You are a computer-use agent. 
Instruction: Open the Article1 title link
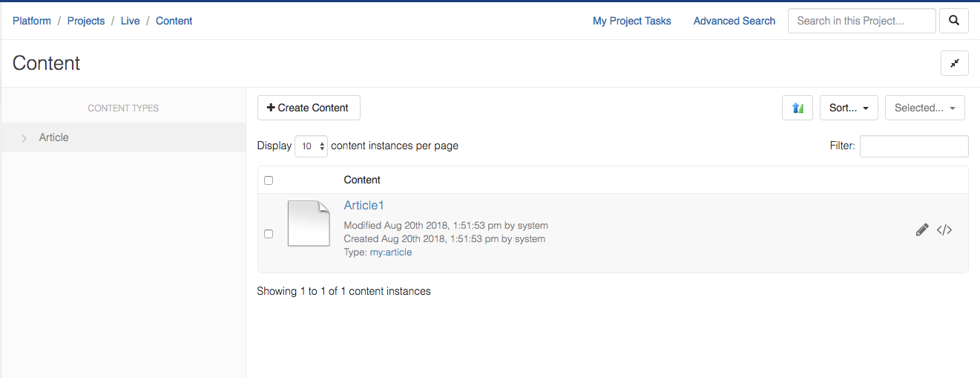point(364,206)
